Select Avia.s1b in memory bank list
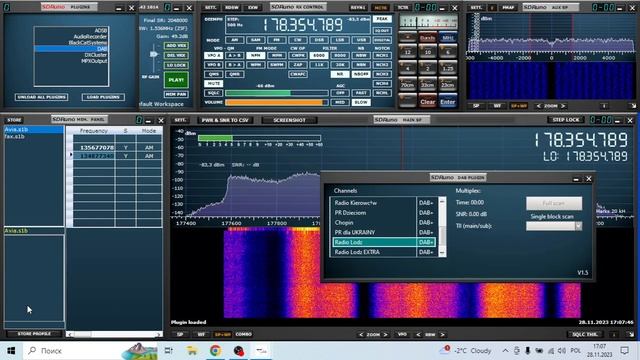This screenshot has width=640, height=360. point(34,129)
